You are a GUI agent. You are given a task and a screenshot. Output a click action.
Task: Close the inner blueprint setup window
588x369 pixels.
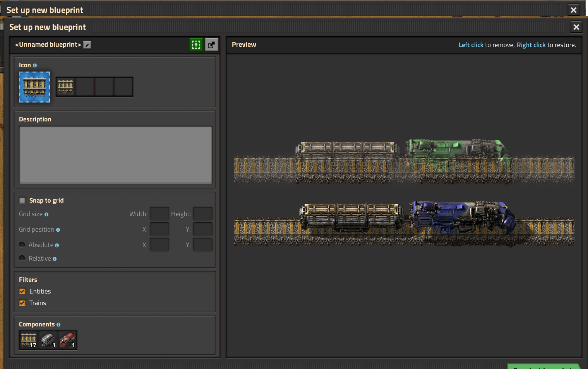(576, 27)
